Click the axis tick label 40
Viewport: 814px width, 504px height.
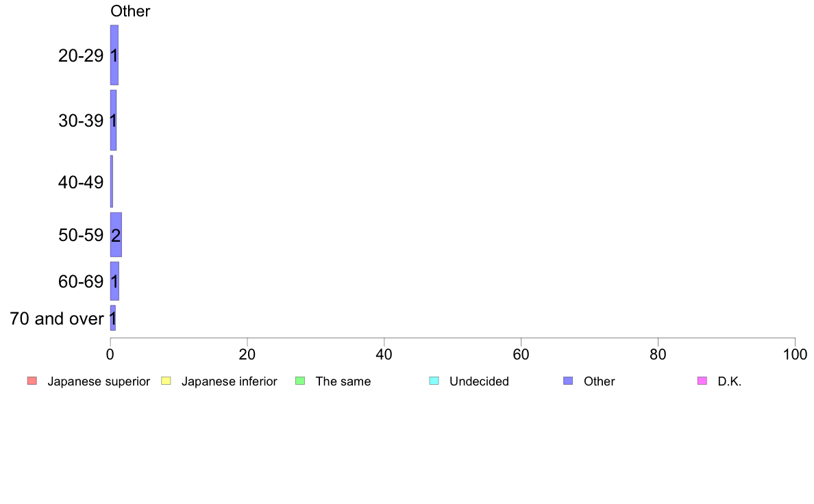point(384,355)
